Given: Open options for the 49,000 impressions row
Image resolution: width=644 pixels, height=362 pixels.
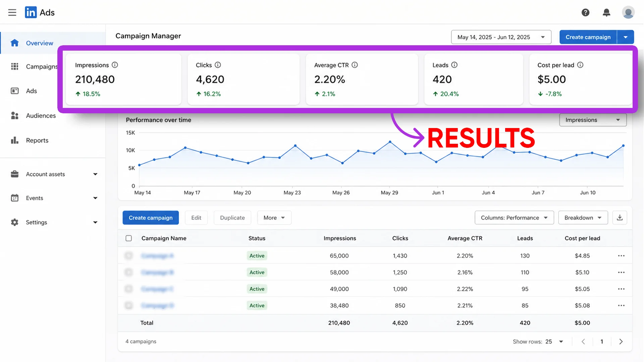Looking at the screenshot, I should [x=621, y=289].
